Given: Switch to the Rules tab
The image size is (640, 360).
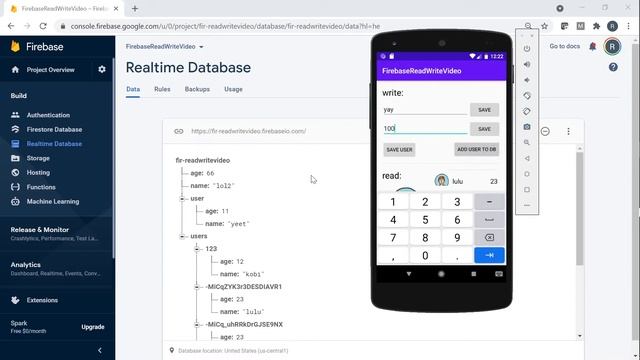Looking at the screenshot, I should coord(162,89).
